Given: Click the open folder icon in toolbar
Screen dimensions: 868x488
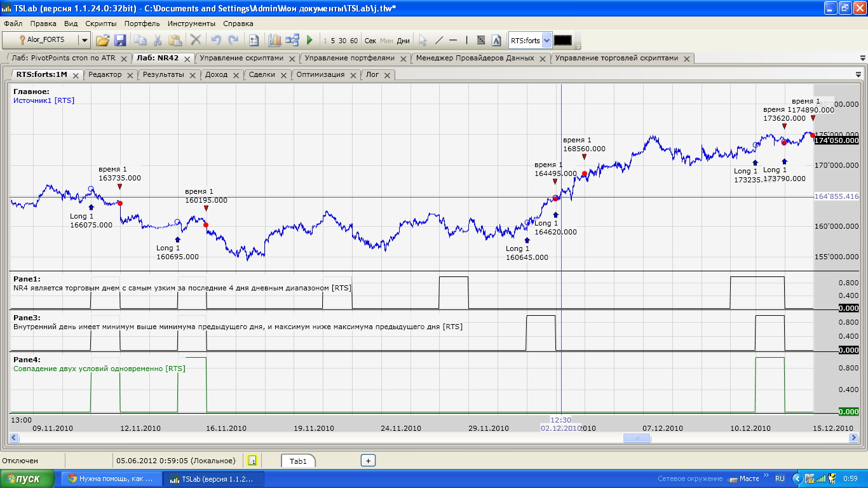Looking at the screenshot, I should pyautogui.click(x=103, y=40).
